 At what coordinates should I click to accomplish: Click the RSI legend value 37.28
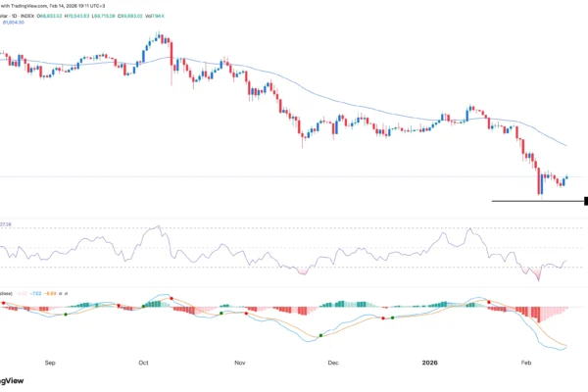pyautogui.click(x=7, y=223)
